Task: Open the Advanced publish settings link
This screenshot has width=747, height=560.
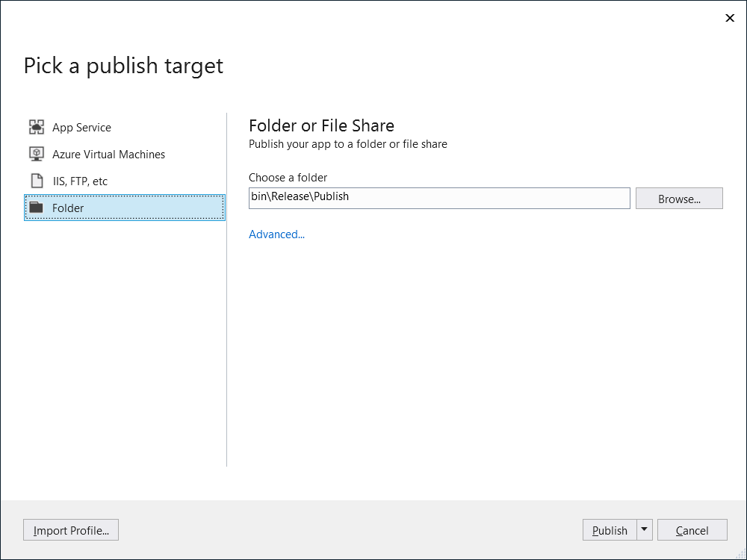Action: pyautogui.click(x=276, y=234)
